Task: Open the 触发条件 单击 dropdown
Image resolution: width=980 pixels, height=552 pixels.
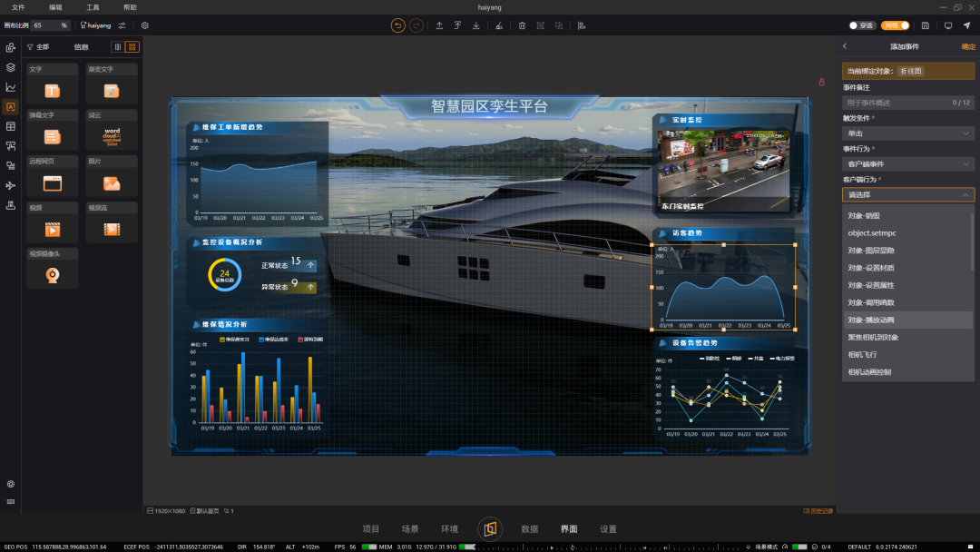Action: [908, 133]
